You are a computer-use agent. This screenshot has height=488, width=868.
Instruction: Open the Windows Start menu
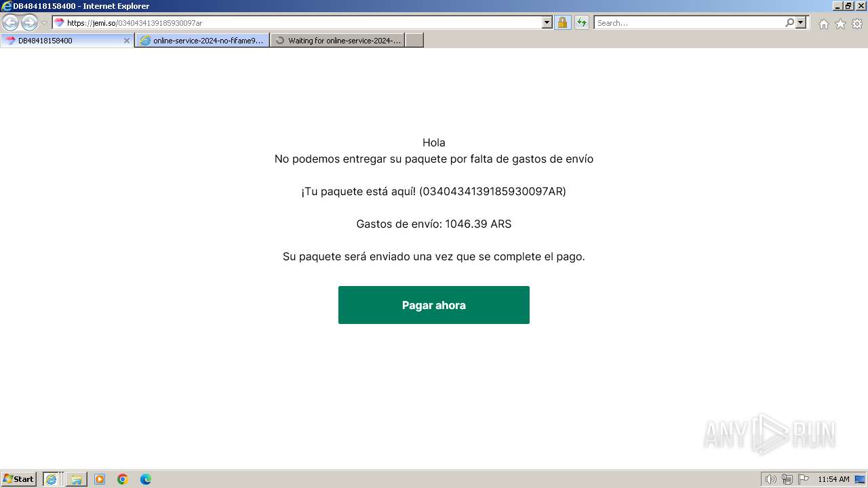19,479
